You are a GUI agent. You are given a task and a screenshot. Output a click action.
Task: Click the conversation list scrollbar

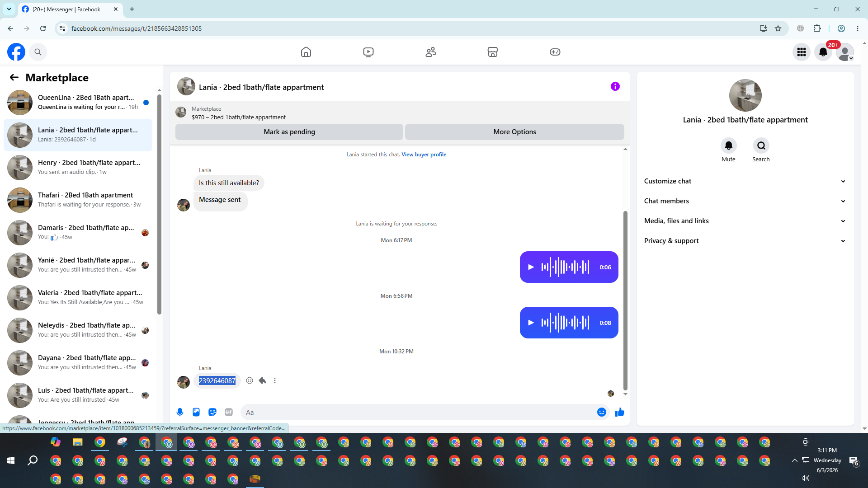159,204
